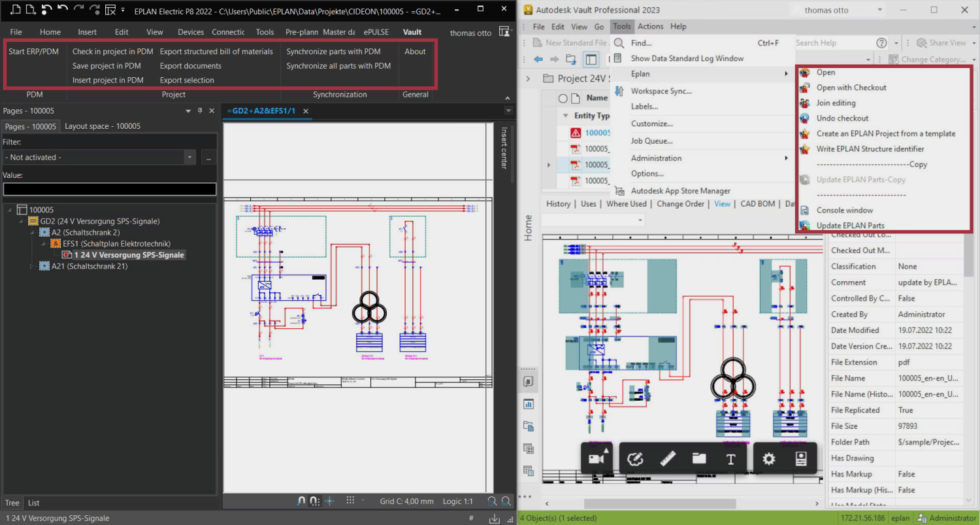Click the Autodesk App Store Manager cart icon

(x=619, y=191)
